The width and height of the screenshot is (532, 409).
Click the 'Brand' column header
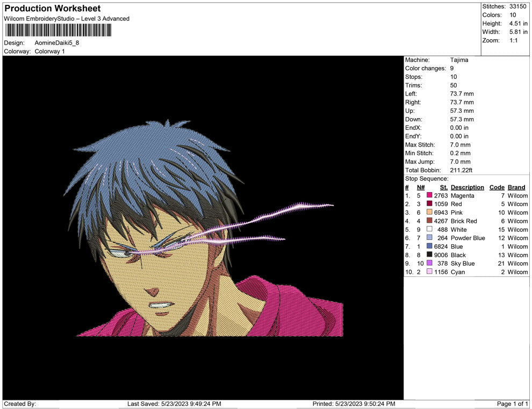[x=516, y=187]
